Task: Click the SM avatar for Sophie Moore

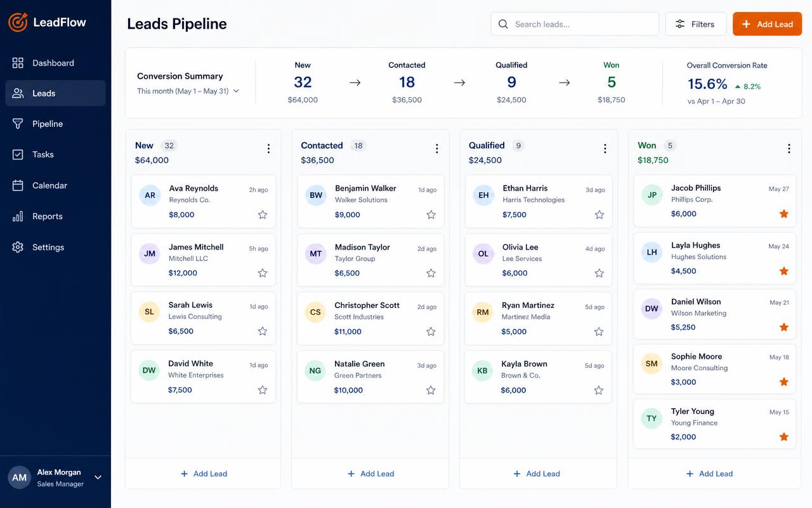Action: [x=652, y=364]
